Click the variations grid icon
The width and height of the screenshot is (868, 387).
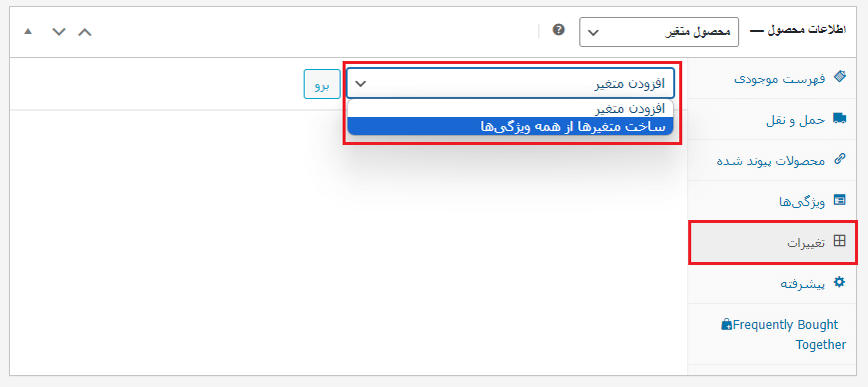(x=839, y=241)
